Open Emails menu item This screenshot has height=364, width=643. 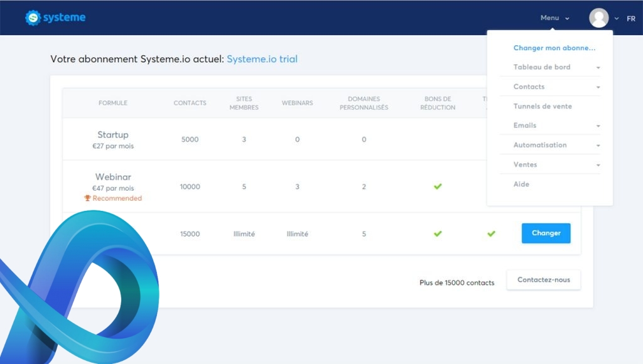[x=524, y=126]
